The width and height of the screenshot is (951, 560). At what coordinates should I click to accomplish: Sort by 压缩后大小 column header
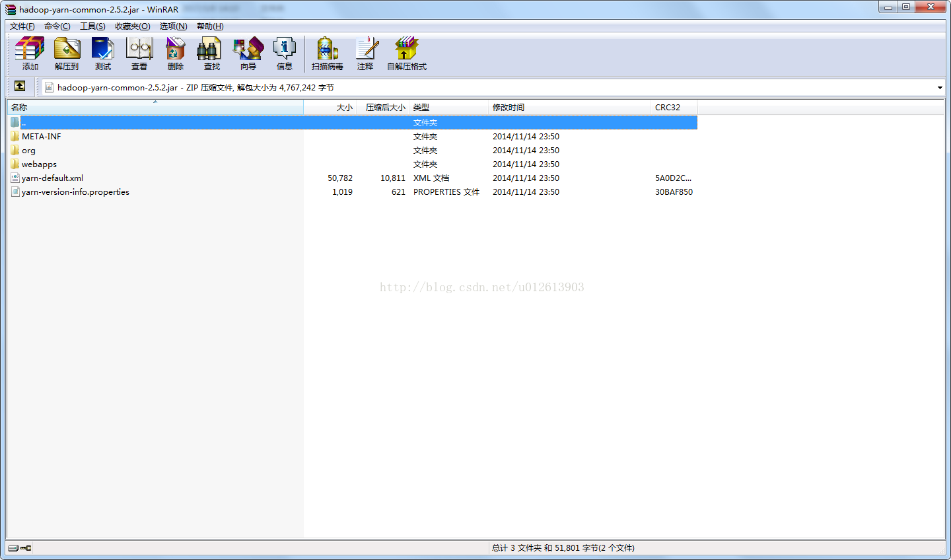pyautogui.click(x=383, y=107)
